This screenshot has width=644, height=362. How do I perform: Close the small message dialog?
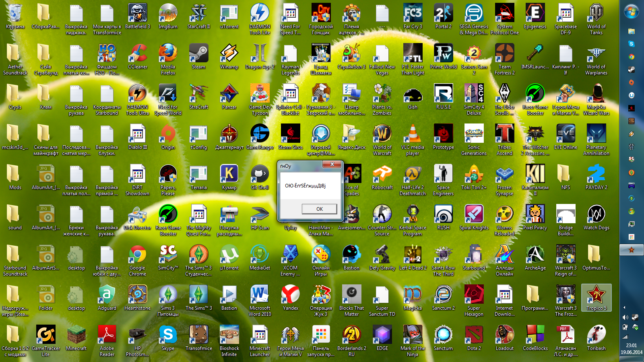pyautogui.click(x=332, y=164)
